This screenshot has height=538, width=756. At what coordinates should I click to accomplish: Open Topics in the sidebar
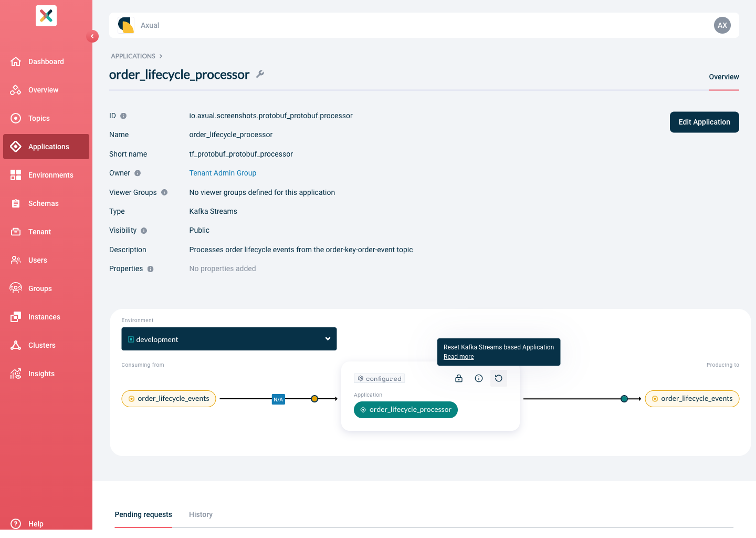(x=46, y=118)
